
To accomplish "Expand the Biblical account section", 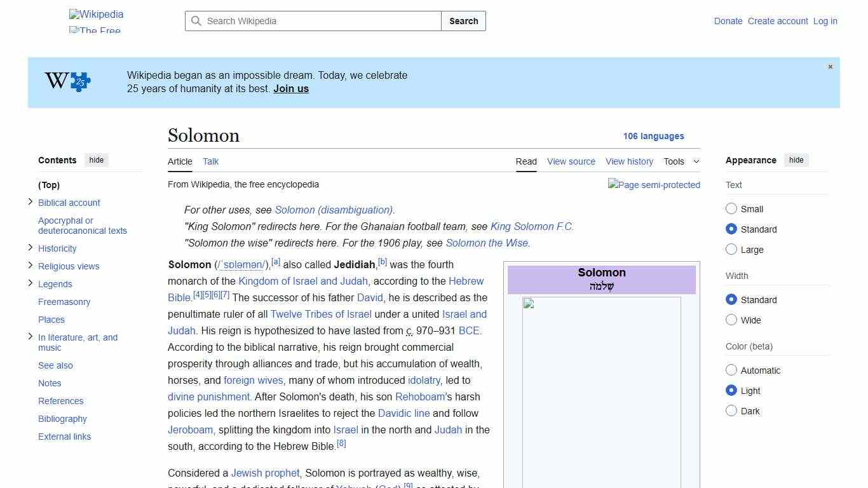I will point(31,201).
